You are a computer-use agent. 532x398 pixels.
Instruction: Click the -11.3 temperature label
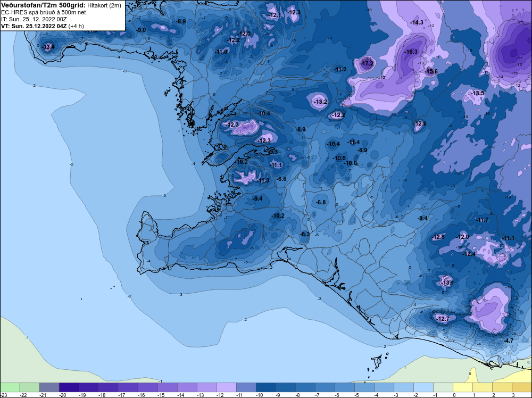coord(263,180)
